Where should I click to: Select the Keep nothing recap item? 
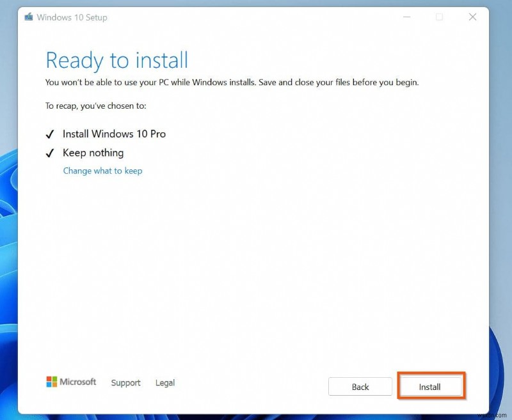click(x=93, y=153)
